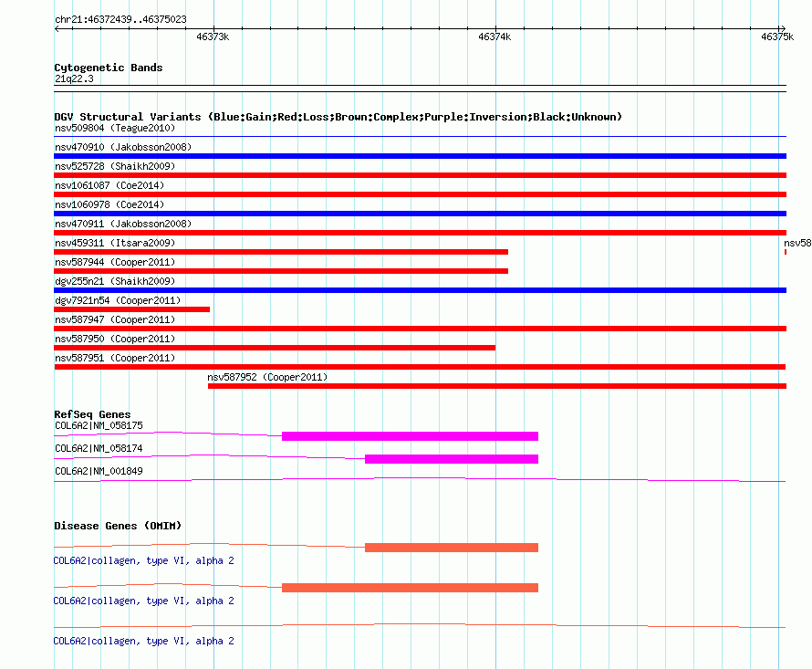Click the nsv587947 (Cooper2011) label
Viewport: 812px width, 669px height.
115,319
